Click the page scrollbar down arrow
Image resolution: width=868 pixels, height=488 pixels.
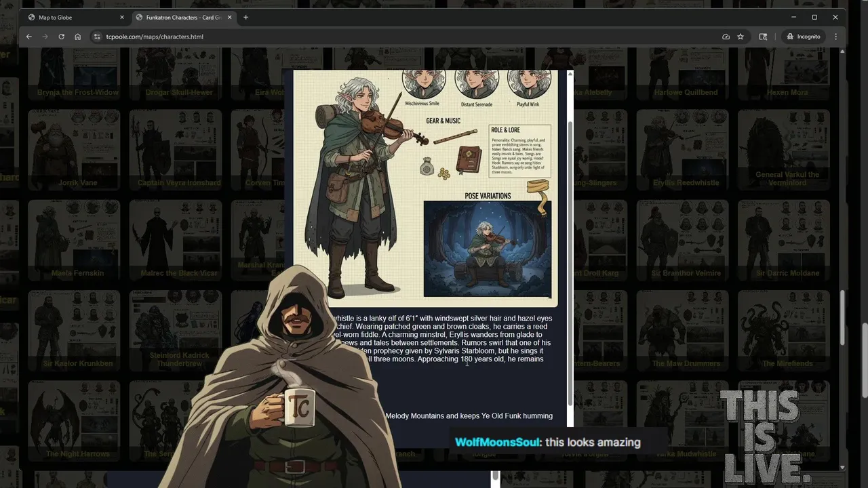point(842,467)
